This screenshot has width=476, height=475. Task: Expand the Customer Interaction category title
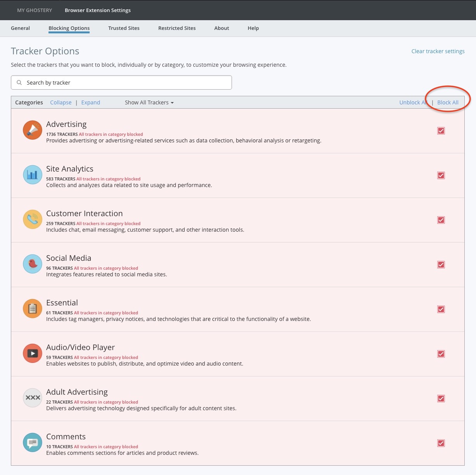tap(85, 213)
